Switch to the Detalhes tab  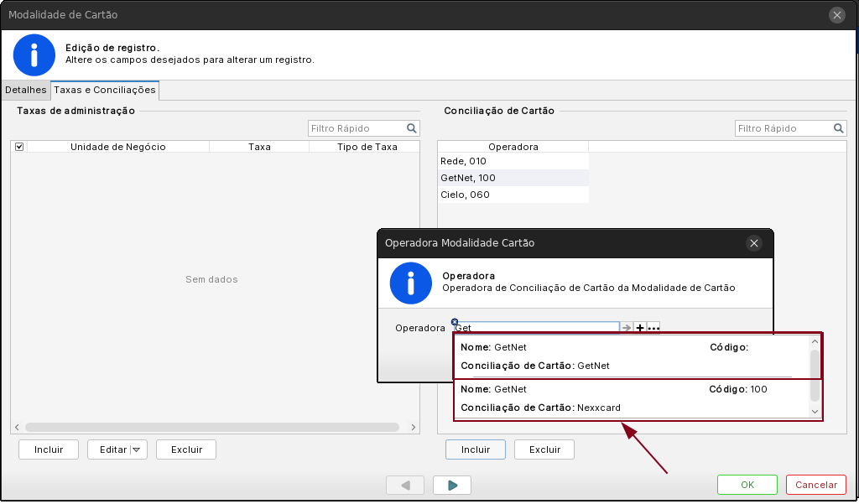(x=25, y=90)
